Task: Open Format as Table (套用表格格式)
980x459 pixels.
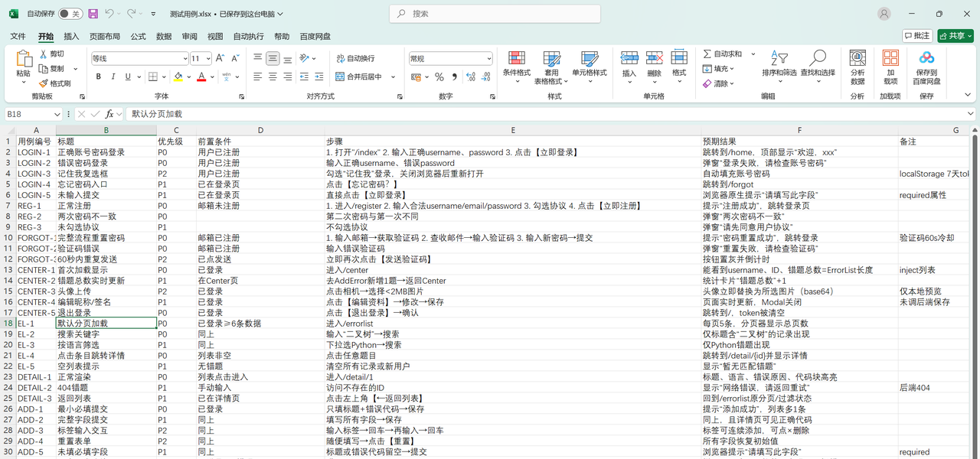Action: [551, 67]
